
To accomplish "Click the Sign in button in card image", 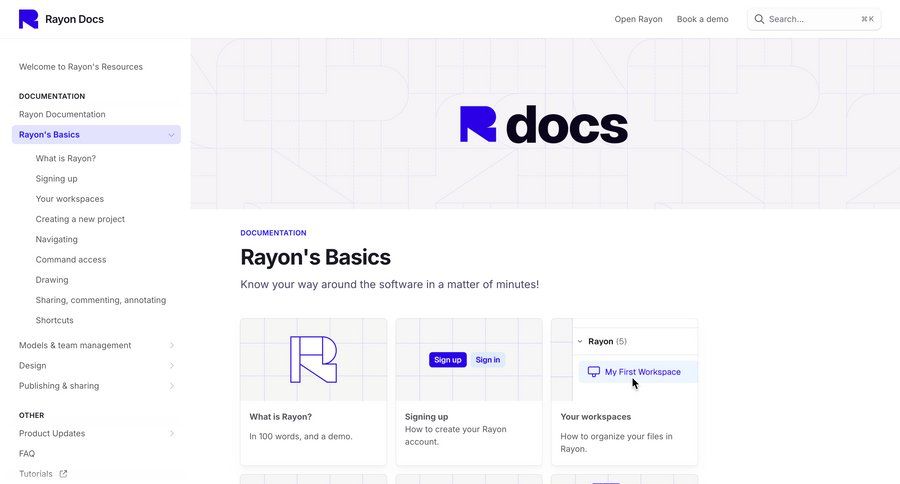I will coord(488,360).
